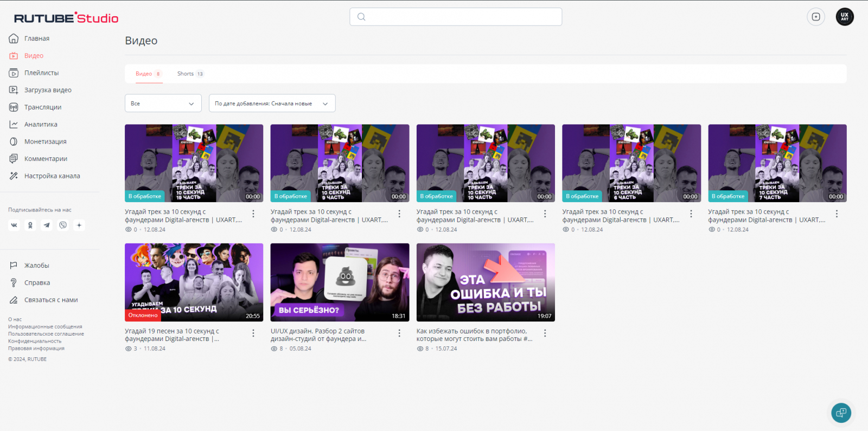This screenshot has height=431, width=868.
Task: Switch to the Shorts tab
Action: click(x=189, y=74)
